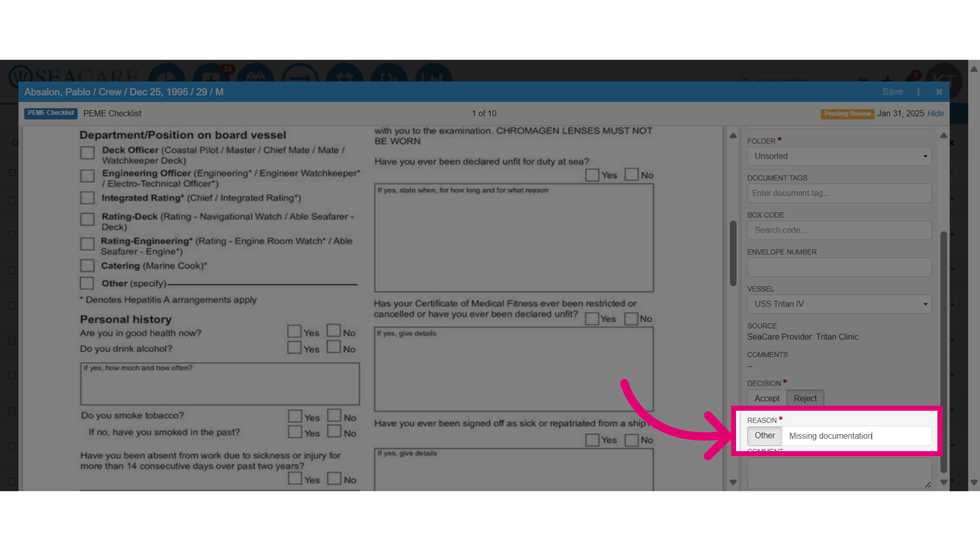Click the document viewer scroll-up arrow
980x551 pixels.
click(733, 135)
